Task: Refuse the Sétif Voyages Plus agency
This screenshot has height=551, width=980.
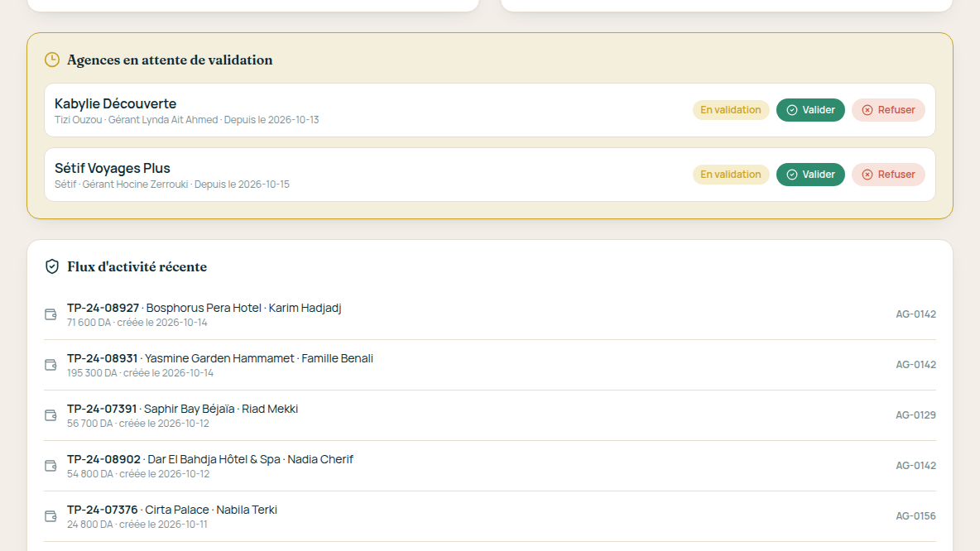Action: (888, 175)
